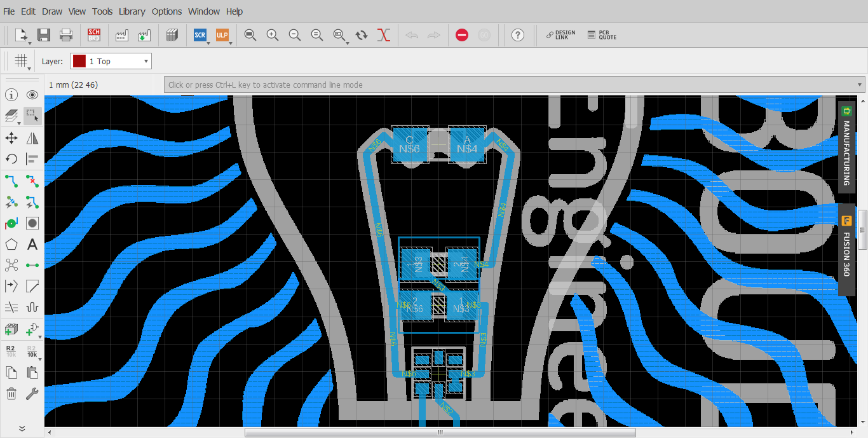The image size is (868, 438).
Task: Expand the command line history dropdown
Action: (x=860, y=85)
